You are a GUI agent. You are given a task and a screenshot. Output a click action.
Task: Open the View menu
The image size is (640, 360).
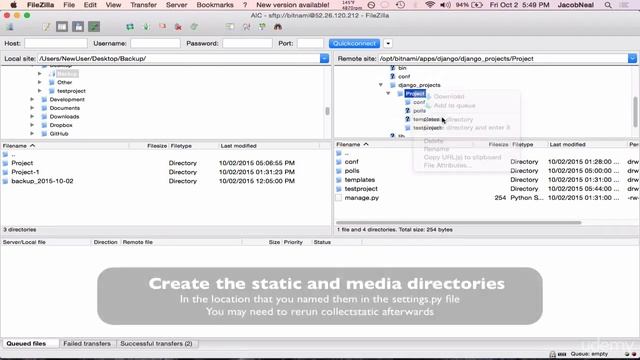113,5
